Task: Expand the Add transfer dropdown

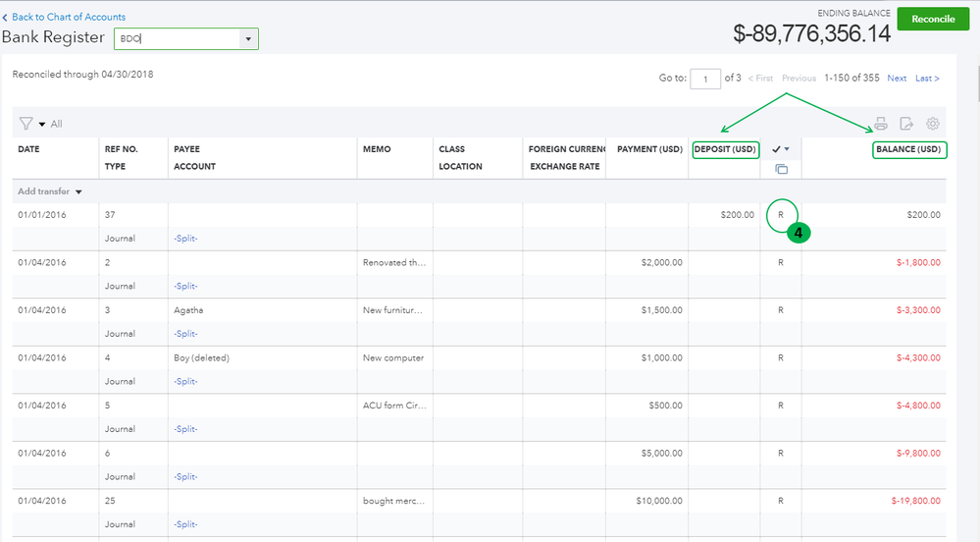Action: [x=77, y=191]
